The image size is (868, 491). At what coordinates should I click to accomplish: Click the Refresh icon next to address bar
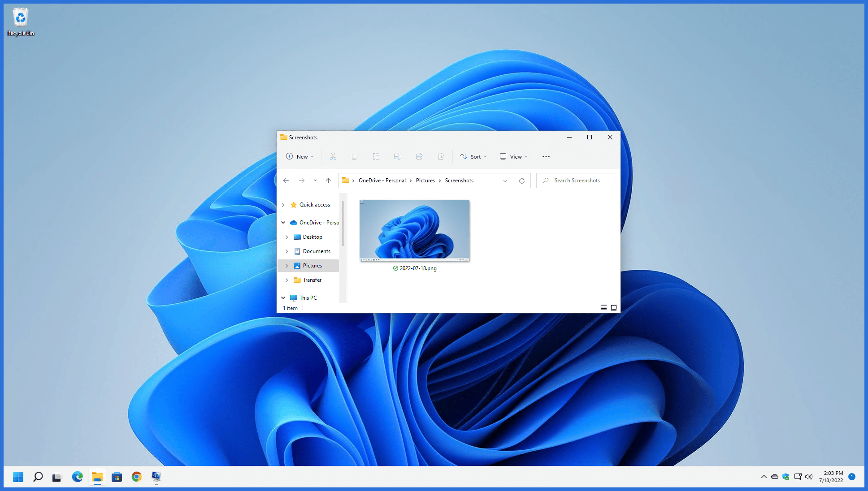click(x=521, y=181)
